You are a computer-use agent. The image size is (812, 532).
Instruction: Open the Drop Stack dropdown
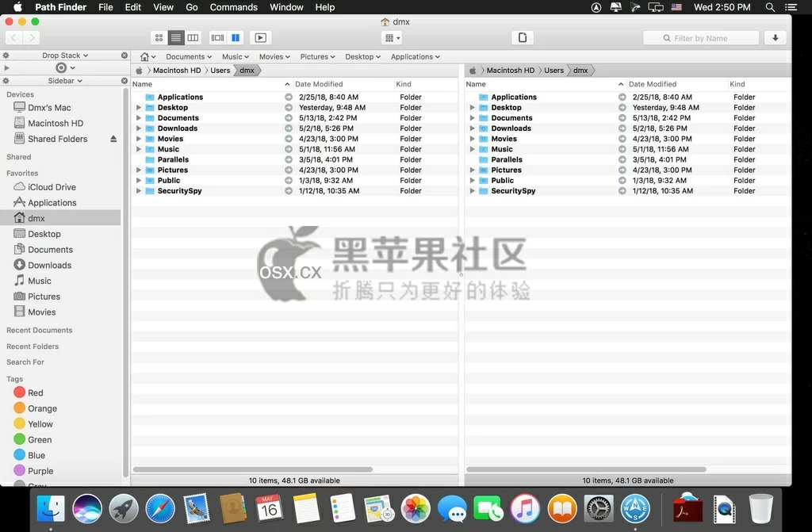point(65,55)
